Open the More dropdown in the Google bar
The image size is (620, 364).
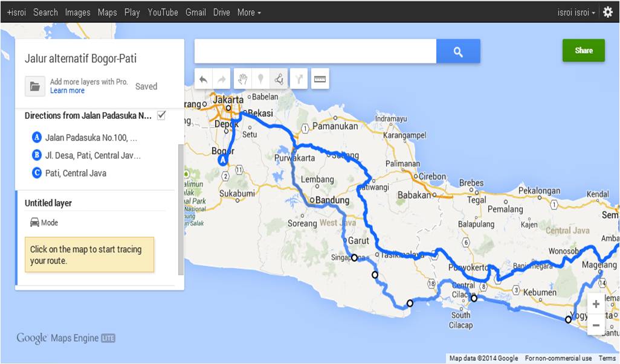249,12
